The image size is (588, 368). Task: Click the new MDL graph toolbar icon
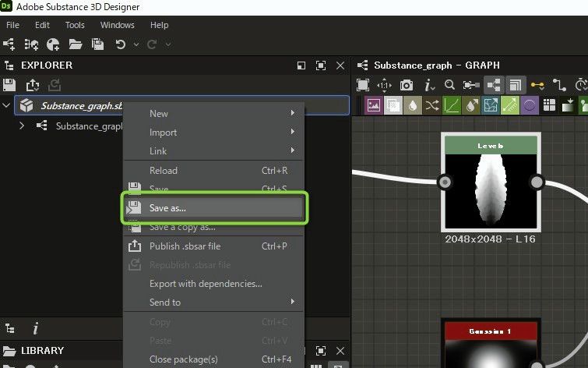tap(31, 44)
